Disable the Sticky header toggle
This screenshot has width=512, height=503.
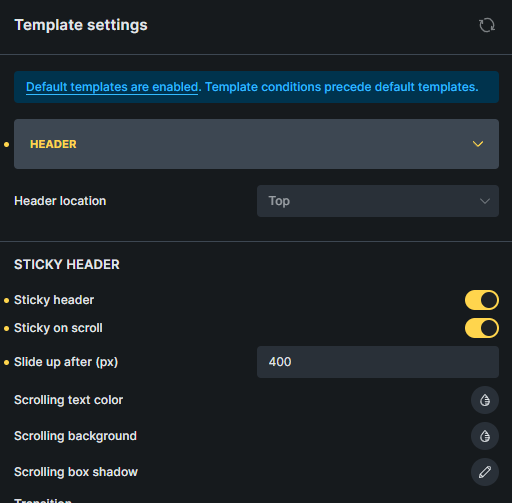[482, 300]
